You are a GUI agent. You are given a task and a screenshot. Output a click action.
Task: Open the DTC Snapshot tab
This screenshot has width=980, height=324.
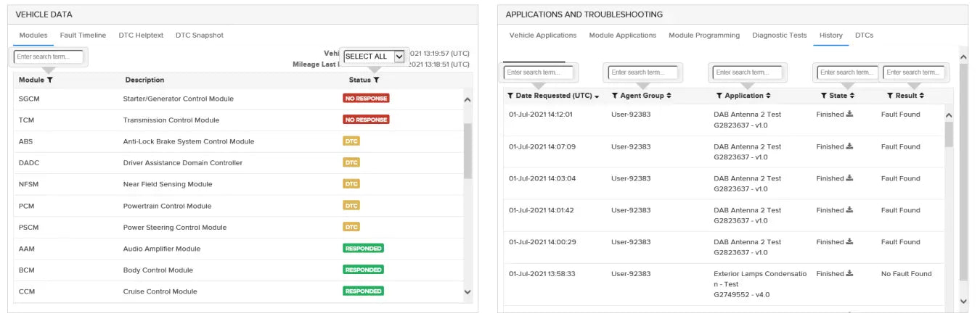199,35
